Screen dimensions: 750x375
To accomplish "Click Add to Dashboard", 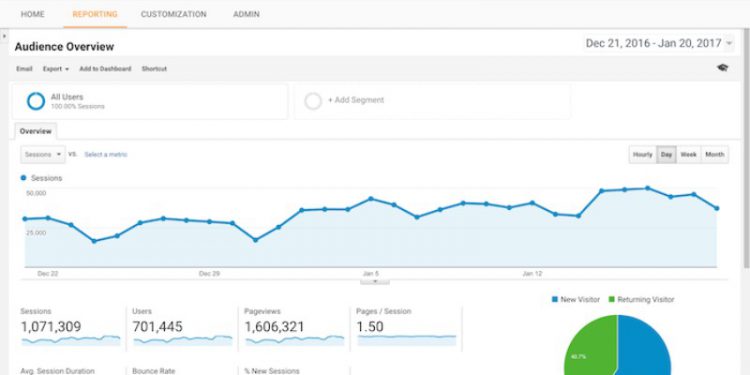I will [105, 69].
